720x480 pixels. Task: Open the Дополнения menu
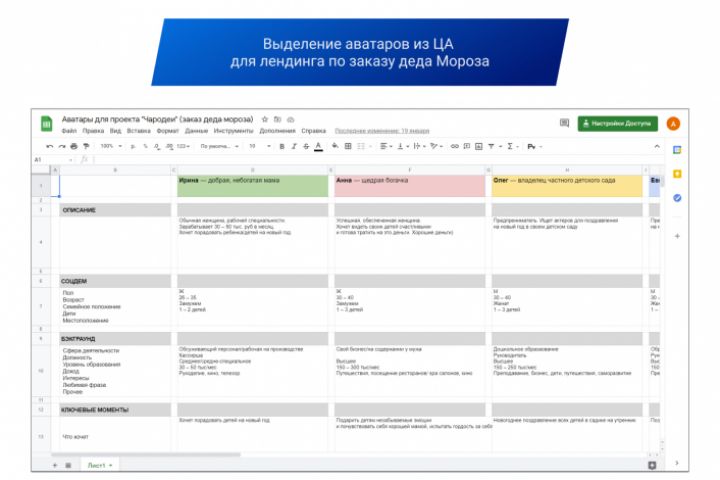277,131
